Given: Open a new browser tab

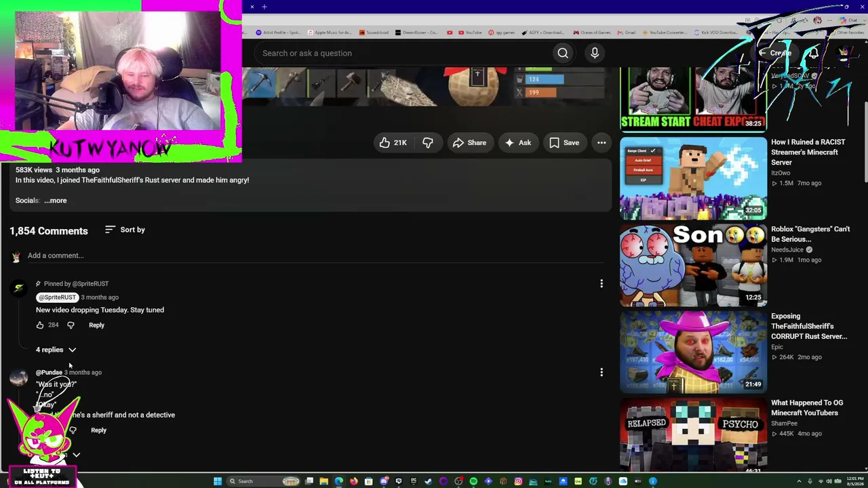Looking at the screenshot, I should tap(264, 7).
